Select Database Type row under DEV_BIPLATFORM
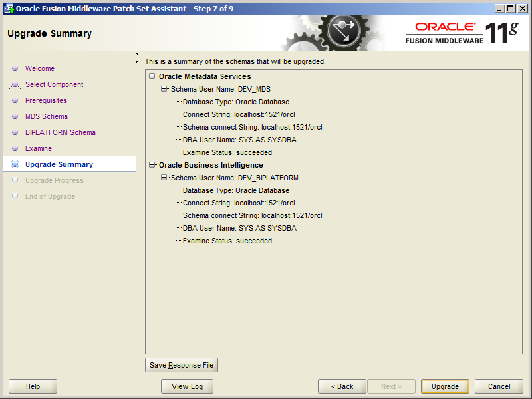The height and width of the screenshot is (399, 532). [236, 190]
